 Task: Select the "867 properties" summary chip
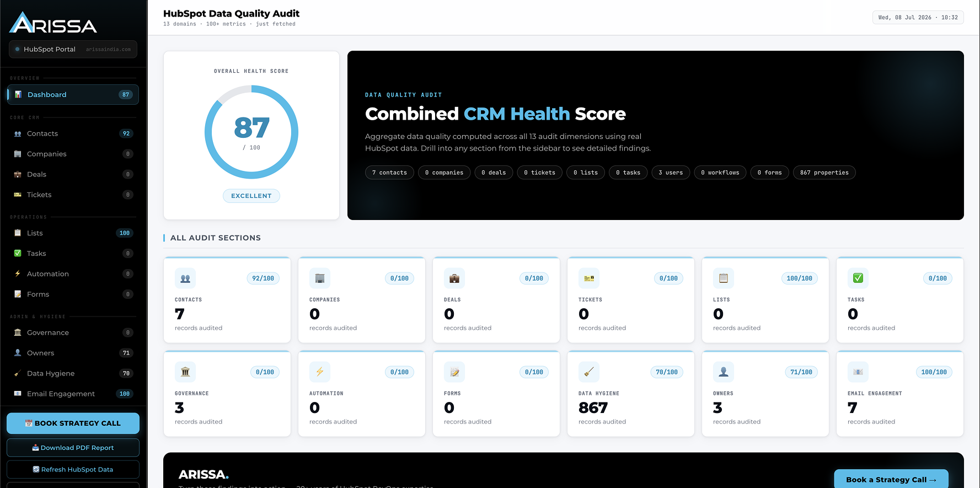coord(824,173)
